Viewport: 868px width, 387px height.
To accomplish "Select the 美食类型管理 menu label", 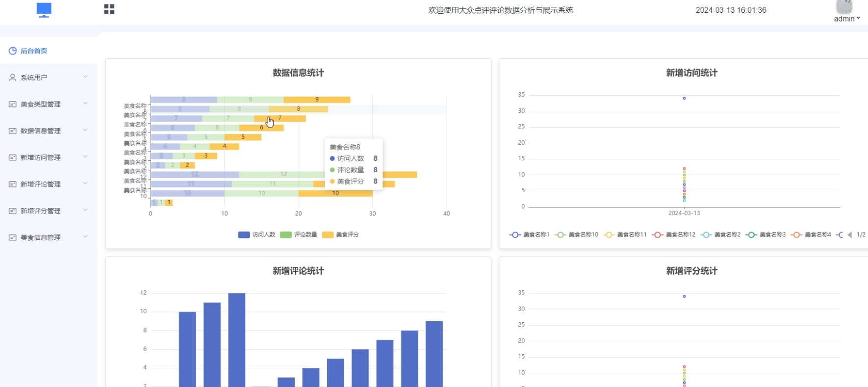I will (41, 104).
